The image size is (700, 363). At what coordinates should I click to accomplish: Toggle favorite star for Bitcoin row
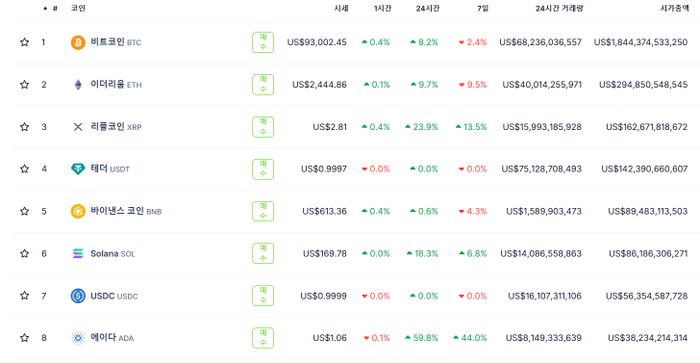[x=25, y=42]
